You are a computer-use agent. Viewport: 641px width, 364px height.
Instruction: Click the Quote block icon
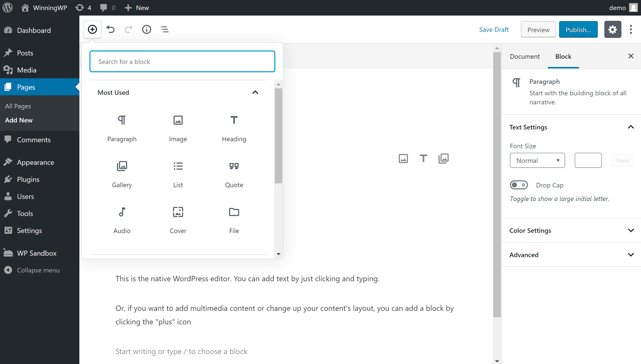coord(233,166)
